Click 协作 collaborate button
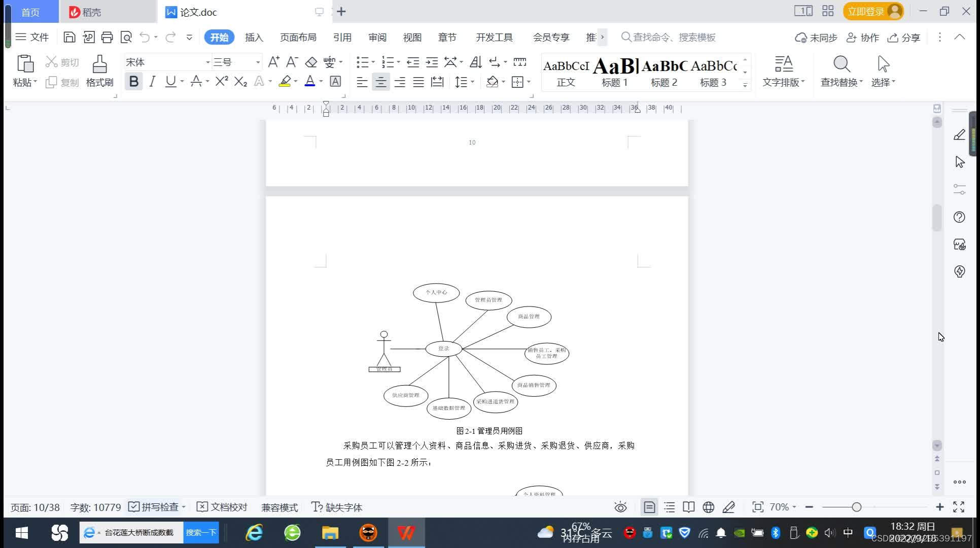 (863, 37)
